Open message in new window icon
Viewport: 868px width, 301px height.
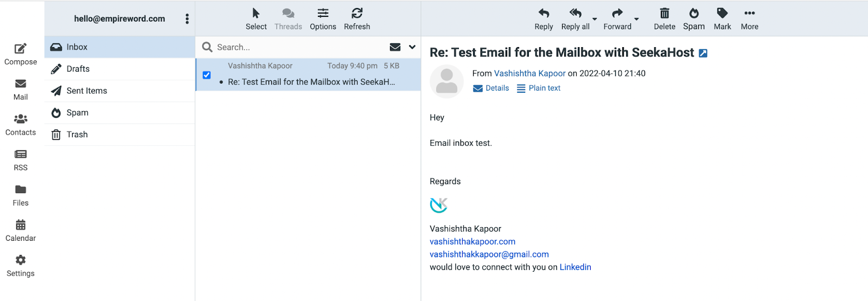tap(703, 53)
